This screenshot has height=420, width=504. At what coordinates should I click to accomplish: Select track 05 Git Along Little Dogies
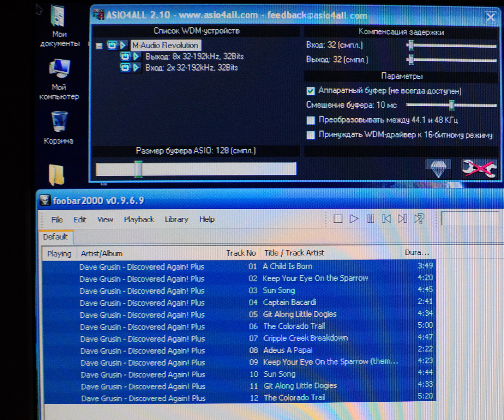tap(239, 314)
